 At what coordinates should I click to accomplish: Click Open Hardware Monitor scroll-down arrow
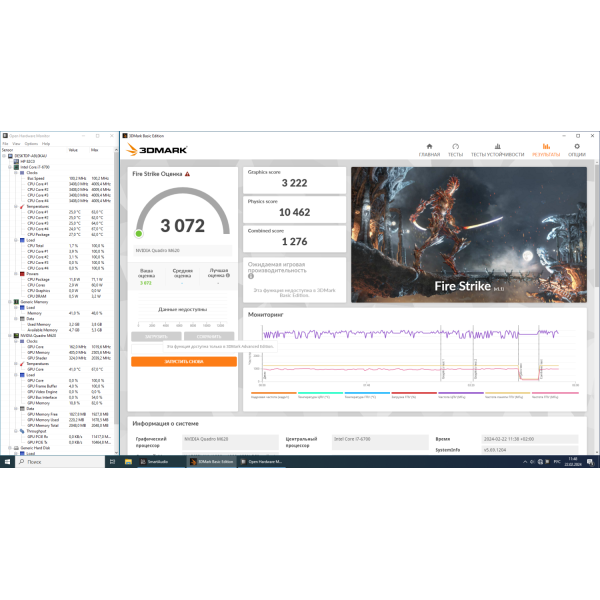pos(116,452)
